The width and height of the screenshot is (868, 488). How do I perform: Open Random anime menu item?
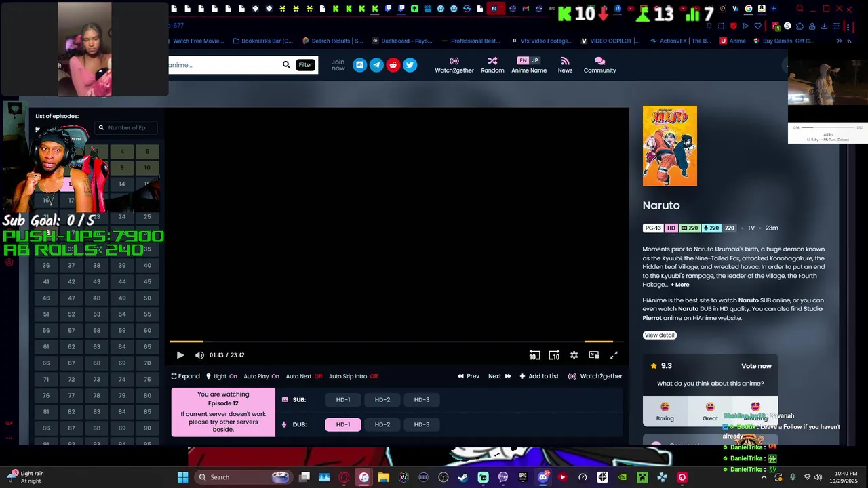pos(492,65)
